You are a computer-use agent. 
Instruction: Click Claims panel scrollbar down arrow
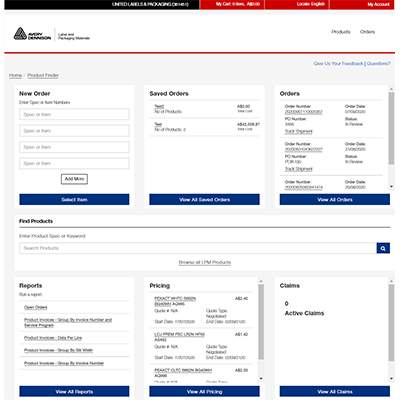391,379
